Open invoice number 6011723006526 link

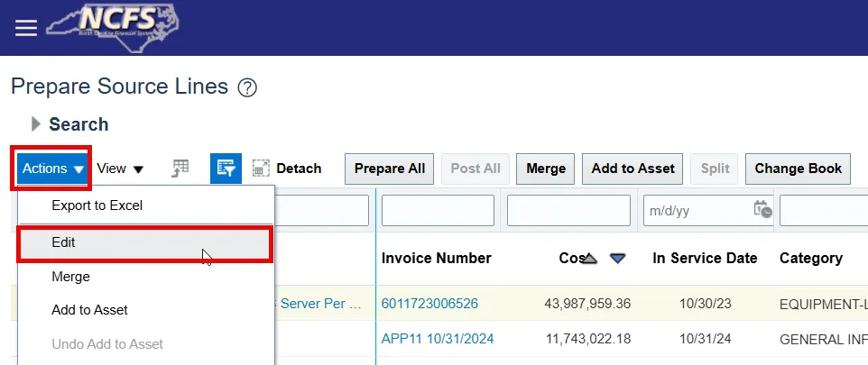tap(429, 304)
